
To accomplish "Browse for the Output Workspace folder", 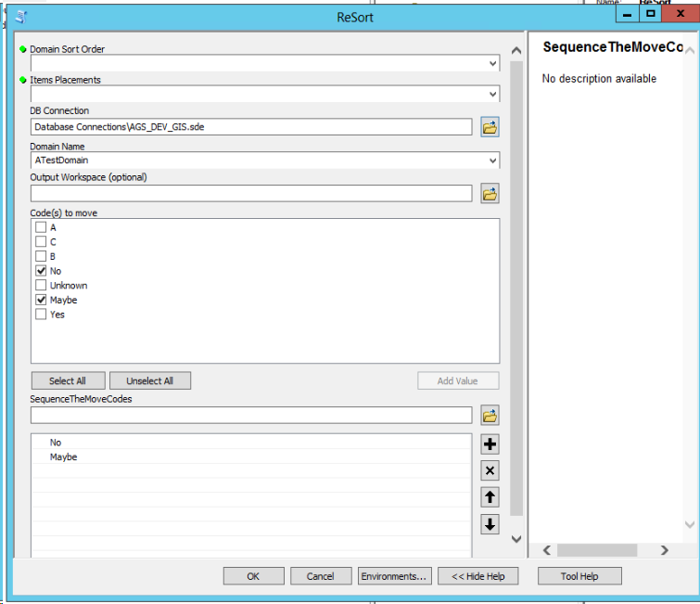I will click(490, 194).
